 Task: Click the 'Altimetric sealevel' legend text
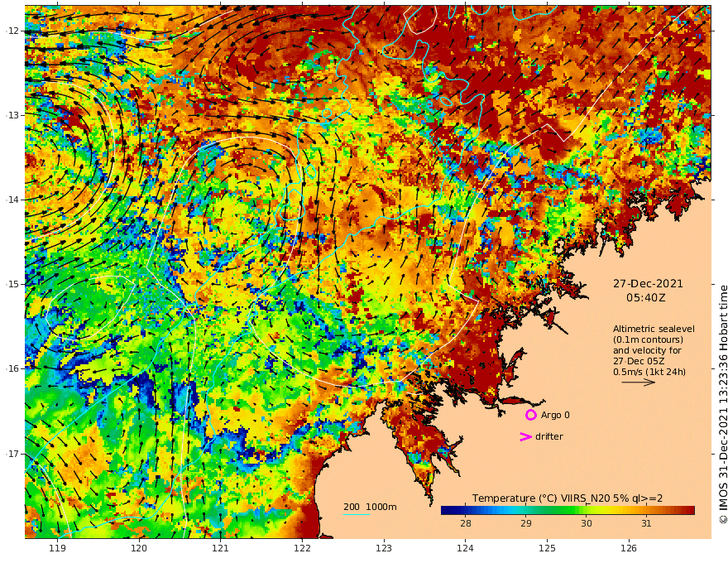(654, 329)
